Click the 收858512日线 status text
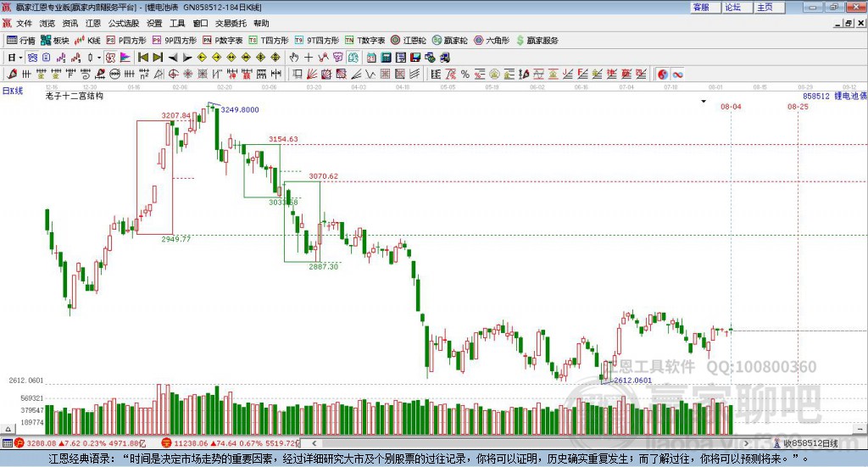This screenshot has width=868, height=467. pos(810,443)
